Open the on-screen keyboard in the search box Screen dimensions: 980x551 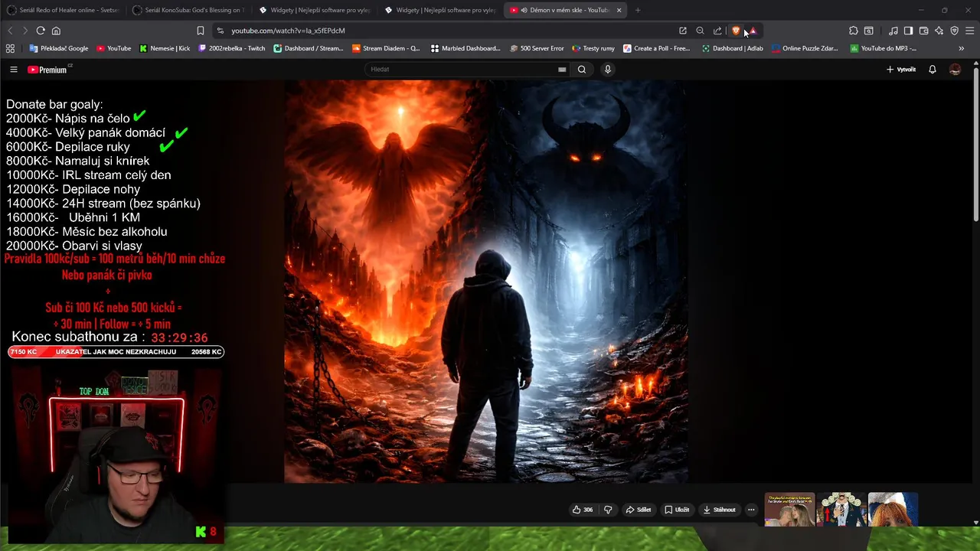[x=562, y=69]
